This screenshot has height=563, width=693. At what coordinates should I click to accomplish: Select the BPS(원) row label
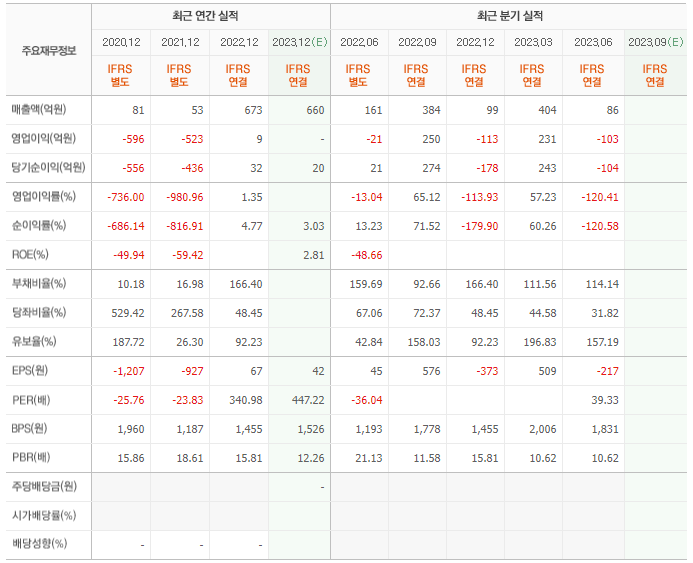point(29,429)
